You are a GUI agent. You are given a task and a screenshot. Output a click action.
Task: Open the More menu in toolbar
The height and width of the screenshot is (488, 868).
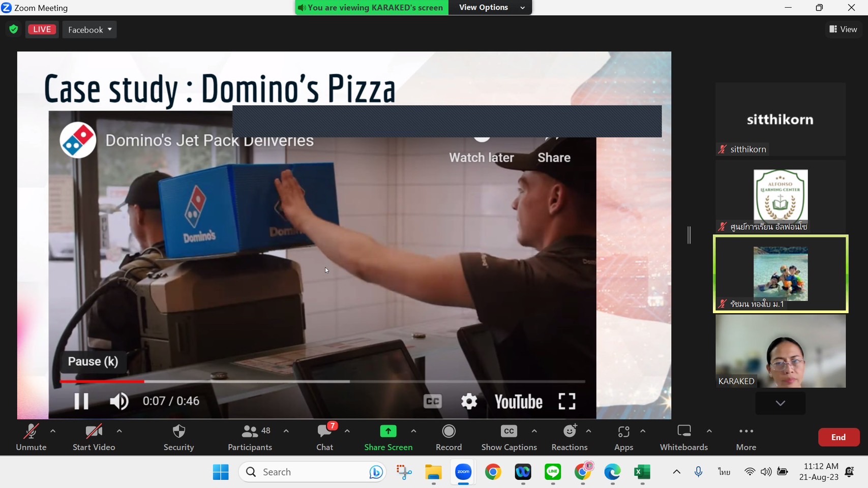pyautogui.click(x=746, y=437)
